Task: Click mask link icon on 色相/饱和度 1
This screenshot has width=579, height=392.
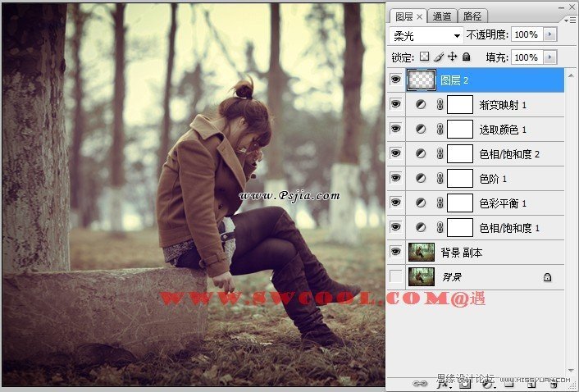Action: click(x=440, y=228)
